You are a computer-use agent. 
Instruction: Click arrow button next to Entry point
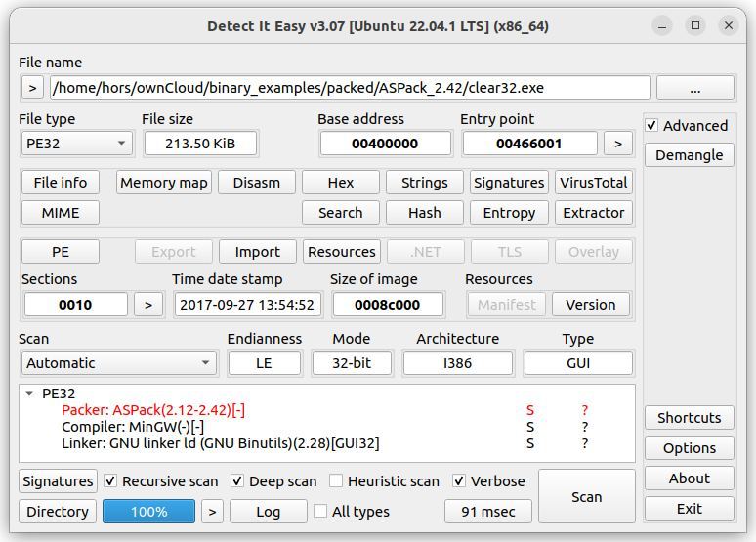tap(617, 144)
